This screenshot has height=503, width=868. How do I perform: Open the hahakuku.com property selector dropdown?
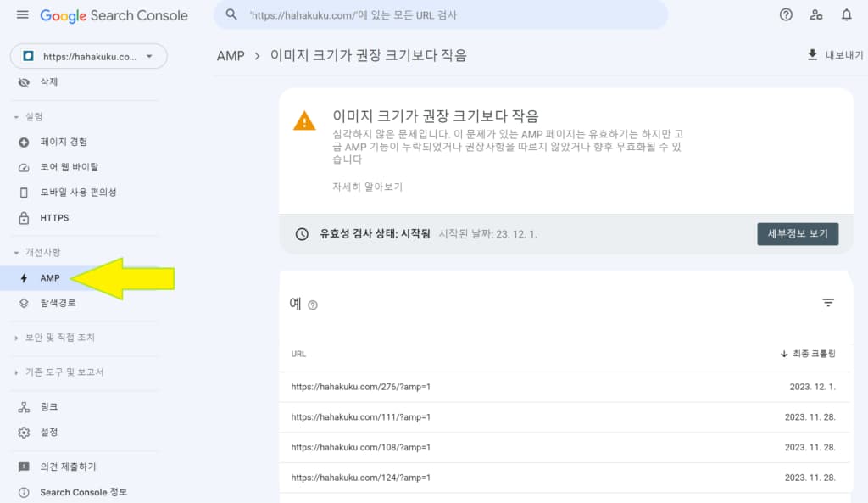pos(88,56)
